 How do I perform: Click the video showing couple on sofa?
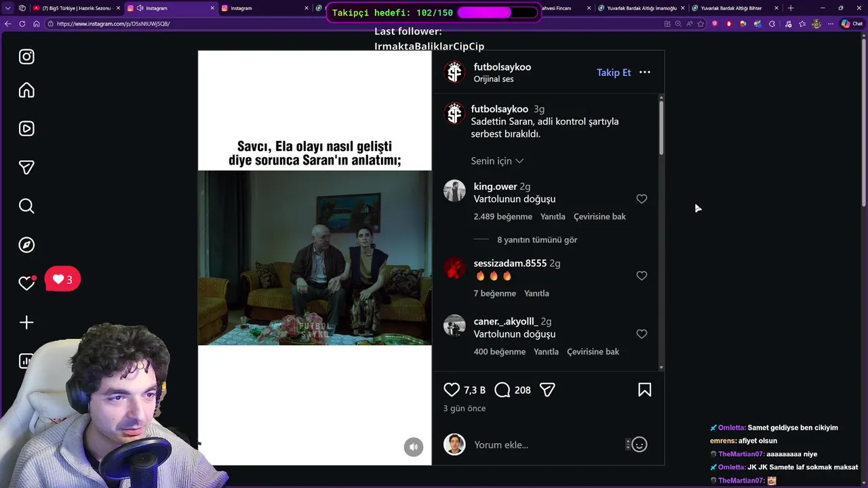pyautogui.click(x=315, y=258)
